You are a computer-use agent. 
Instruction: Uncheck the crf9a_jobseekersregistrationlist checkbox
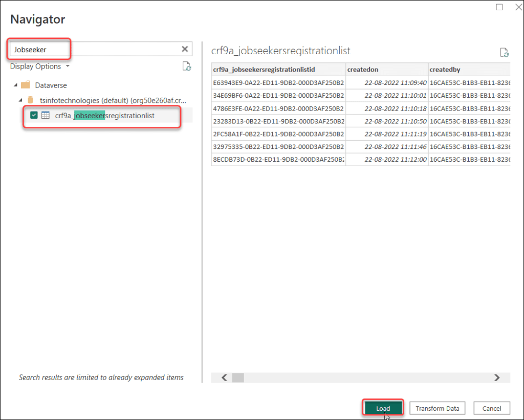click(34, 115)
